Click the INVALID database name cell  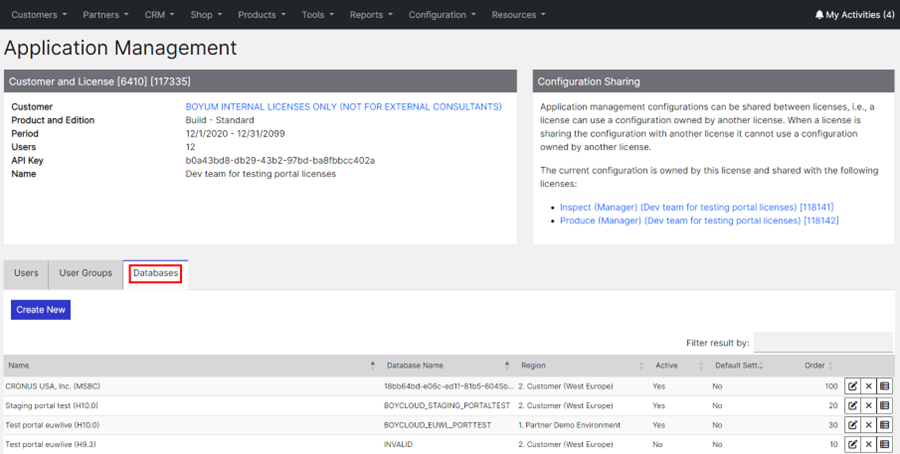pos(398,444)
